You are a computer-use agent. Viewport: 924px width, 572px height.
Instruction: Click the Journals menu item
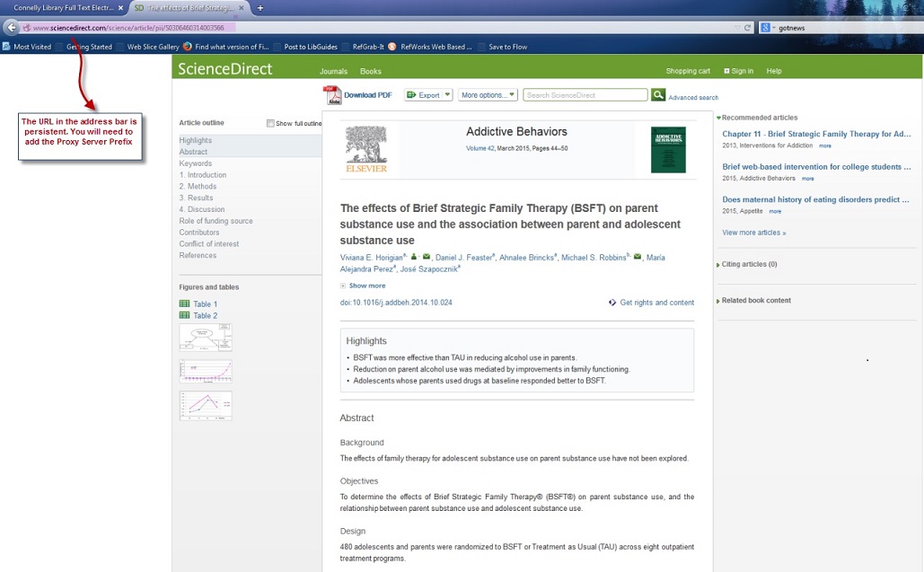coord(333,71)
